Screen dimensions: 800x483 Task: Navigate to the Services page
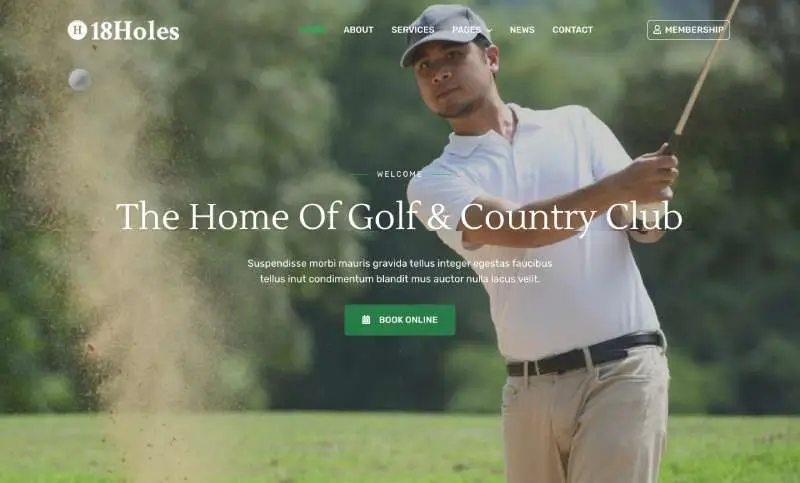pos(413,30)
